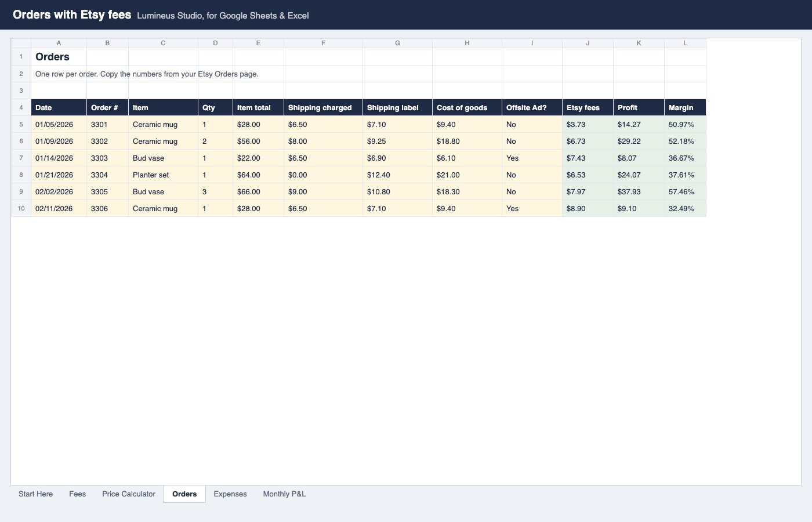Select column F header
Viewport: 812px width, 522px height.
click(323, 43)
